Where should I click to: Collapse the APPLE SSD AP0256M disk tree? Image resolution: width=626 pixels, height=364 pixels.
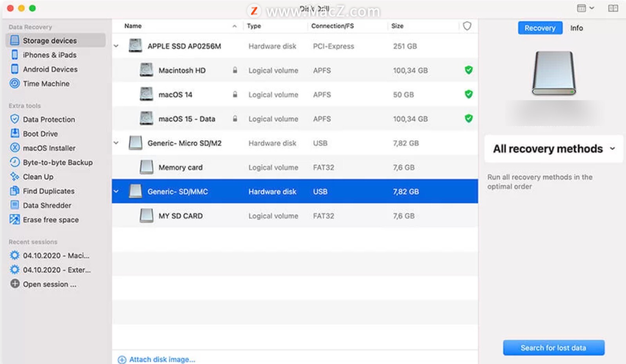[x=116, y=46]
